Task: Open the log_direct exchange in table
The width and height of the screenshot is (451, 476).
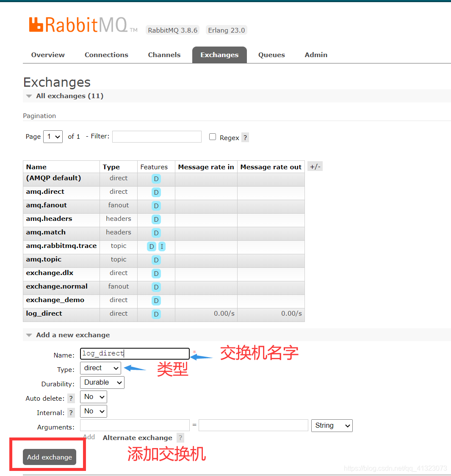Action: 44,313
